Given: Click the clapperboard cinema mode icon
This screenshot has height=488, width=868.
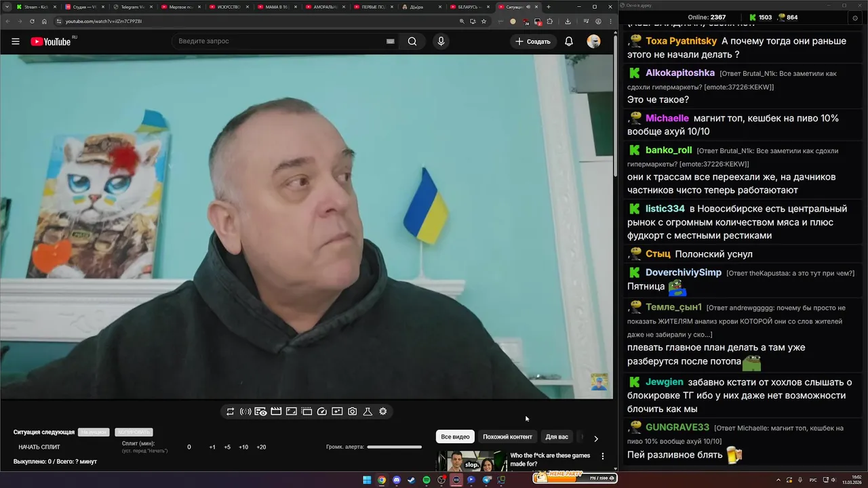Looking at the screenshot, I should [276, 411].
